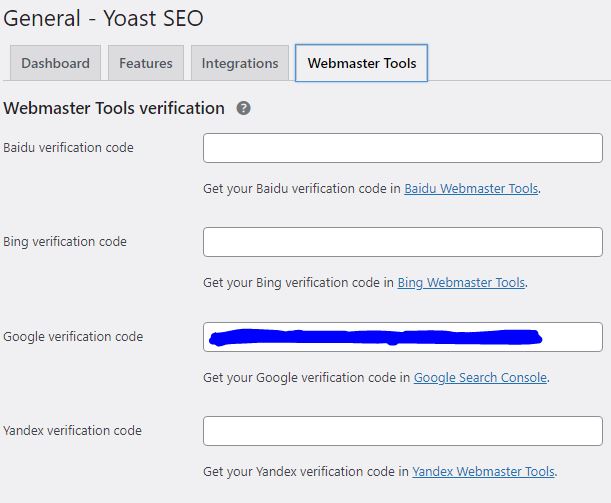Click the Baidu verification code label
Screen dimensions: 611x503
click(x=68, y=148)
